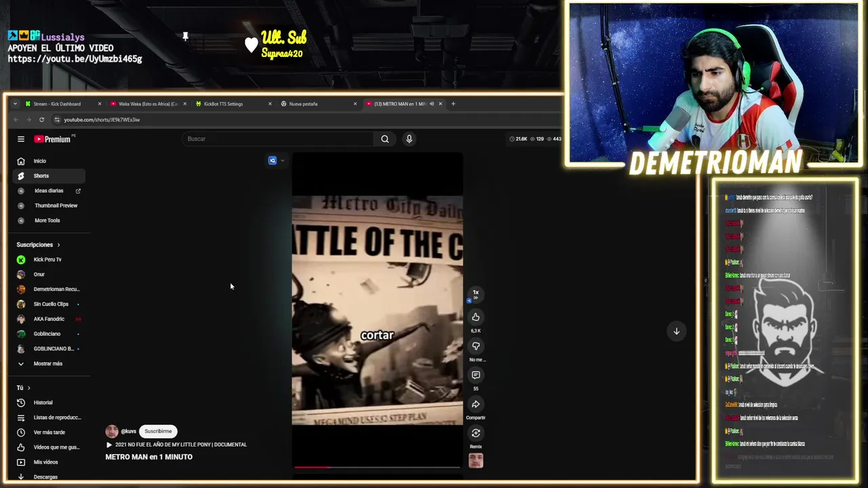Open GOBLINCIANO B... subscription

49,349
